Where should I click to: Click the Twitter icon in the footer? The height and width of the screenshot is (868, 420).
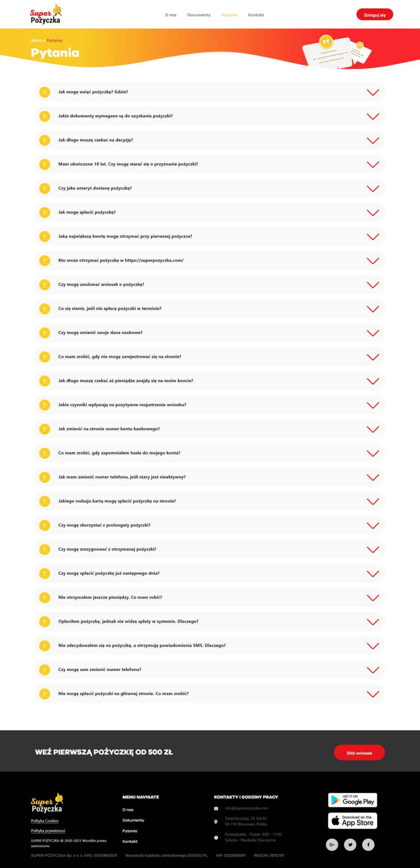click(350, 844)
